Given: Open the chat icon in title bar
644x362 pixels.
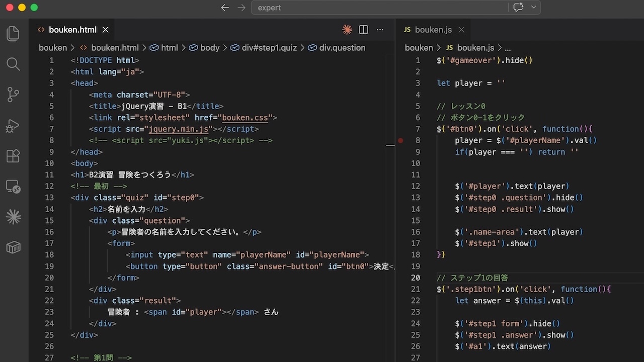Looking at the screenshot, I should pyautogui.click(x=518, y=8).
